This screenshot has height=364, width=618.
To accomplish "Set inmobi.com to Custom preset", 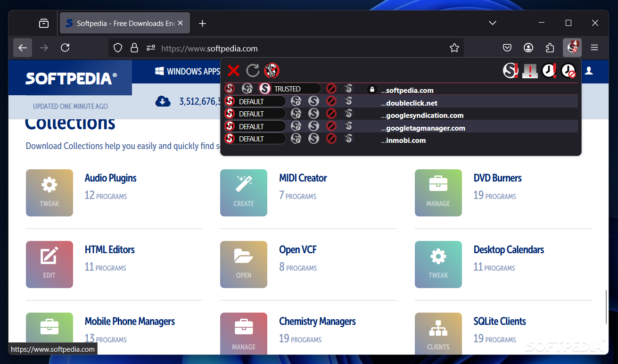I will 348,139.
